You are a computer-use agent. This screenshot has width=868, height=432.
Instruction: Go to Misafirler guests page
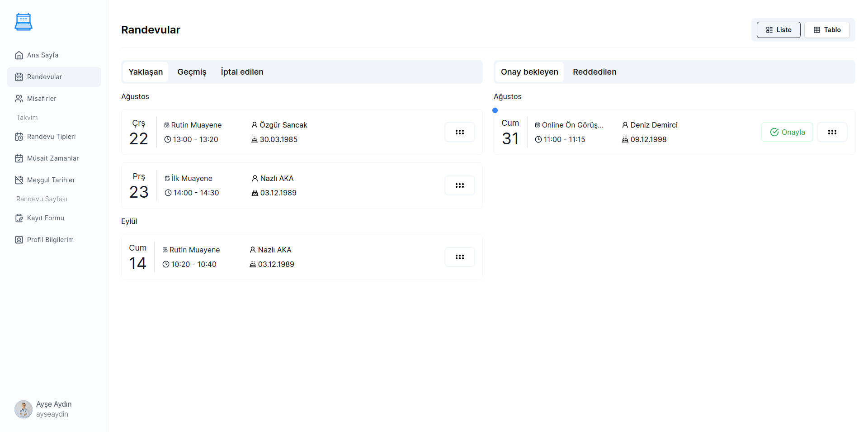[x=42, y=99]
